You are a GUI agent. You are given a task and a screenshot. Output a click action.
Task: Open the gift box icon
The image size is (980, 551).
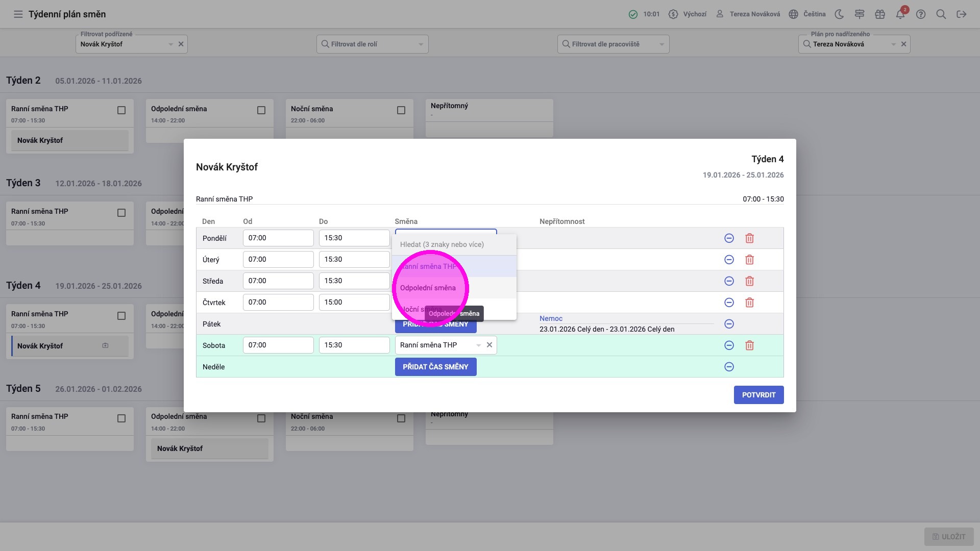879,14
